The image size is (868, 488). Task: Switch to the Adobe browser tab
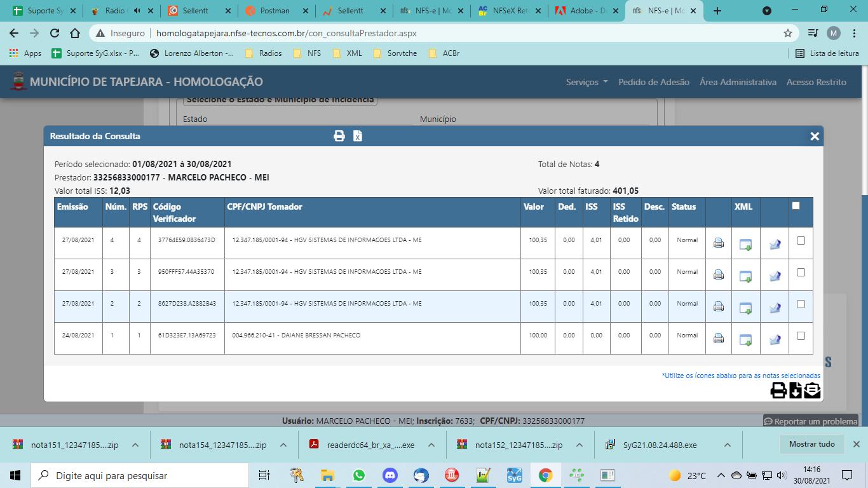coord(587,11)
